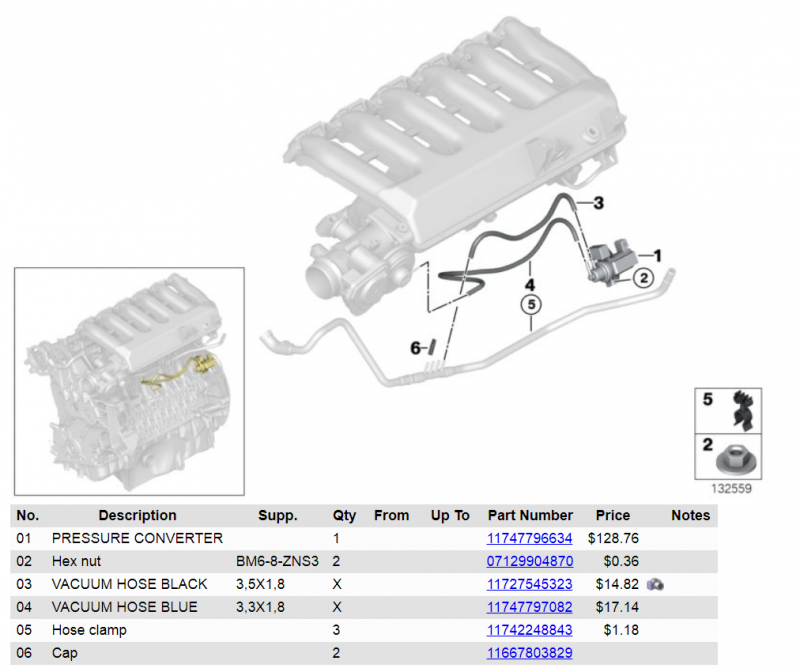Open part number link 11747796634
The height and width of the screenshot is (672, 800).
[529, 538]
